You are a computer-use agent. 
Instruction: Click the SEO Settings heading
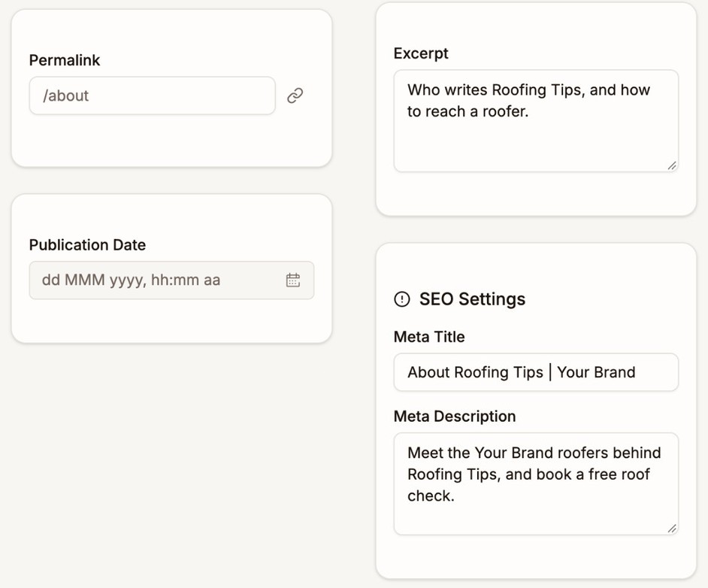(472, 299)
